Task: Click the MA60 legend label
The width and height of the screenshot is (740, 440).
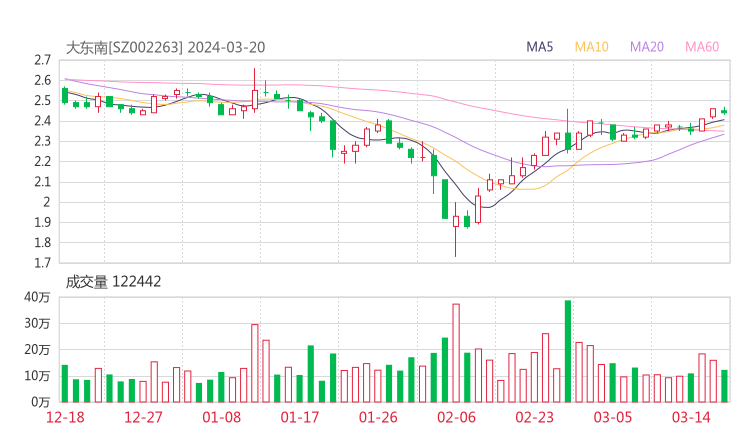Action: pyautogui.click(x=702, y=47)
